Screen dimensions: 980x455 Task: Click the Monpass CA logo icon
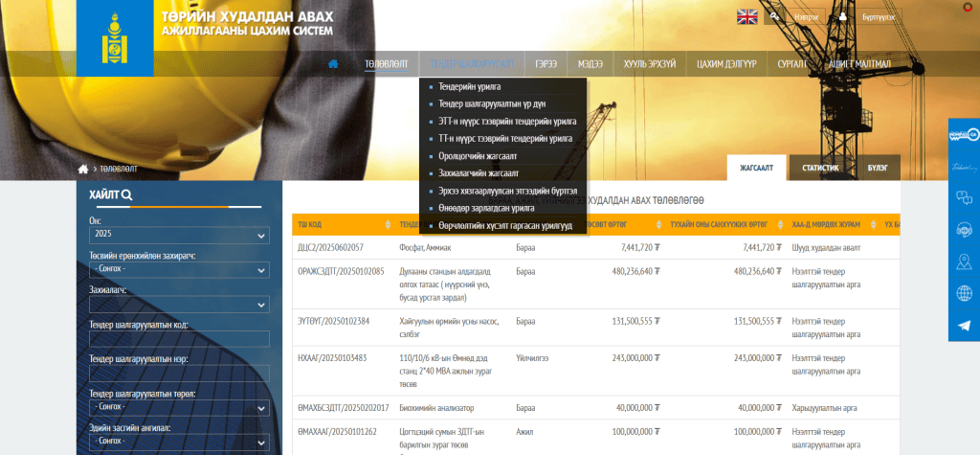click(x=963, y=135)
